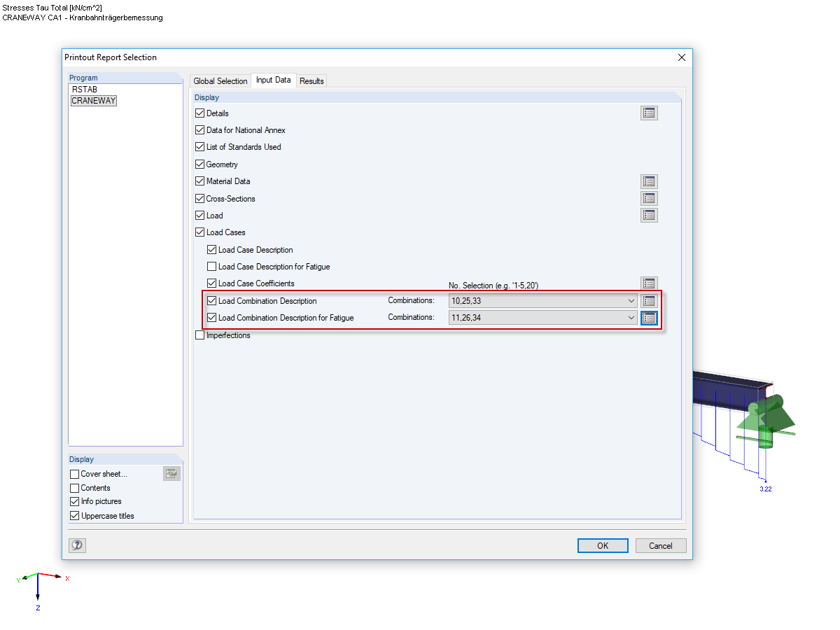Switch to the Results tab
Screen dimensions: 840x630
pos(311,80)
